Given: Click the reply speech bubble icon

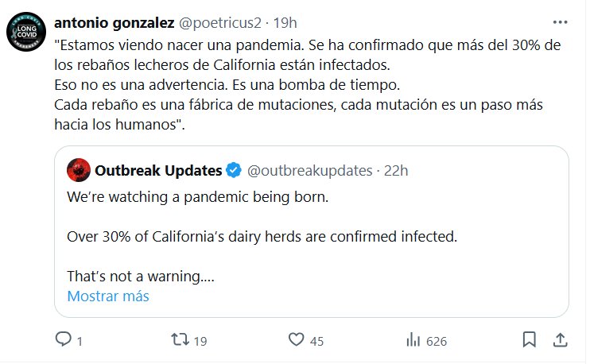Looking at the screenshot, I should 63,339.
